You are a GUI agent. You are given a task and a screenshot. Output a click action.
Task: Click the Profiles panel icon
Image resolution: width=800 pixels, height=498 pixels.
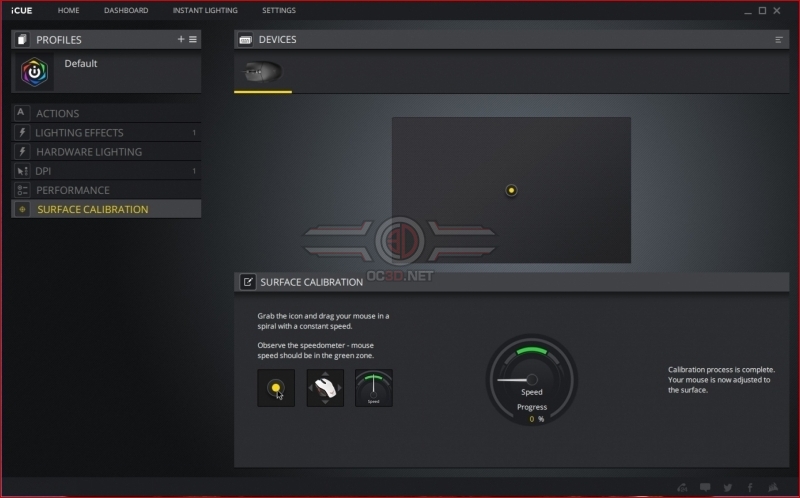[x=22, y=39]
